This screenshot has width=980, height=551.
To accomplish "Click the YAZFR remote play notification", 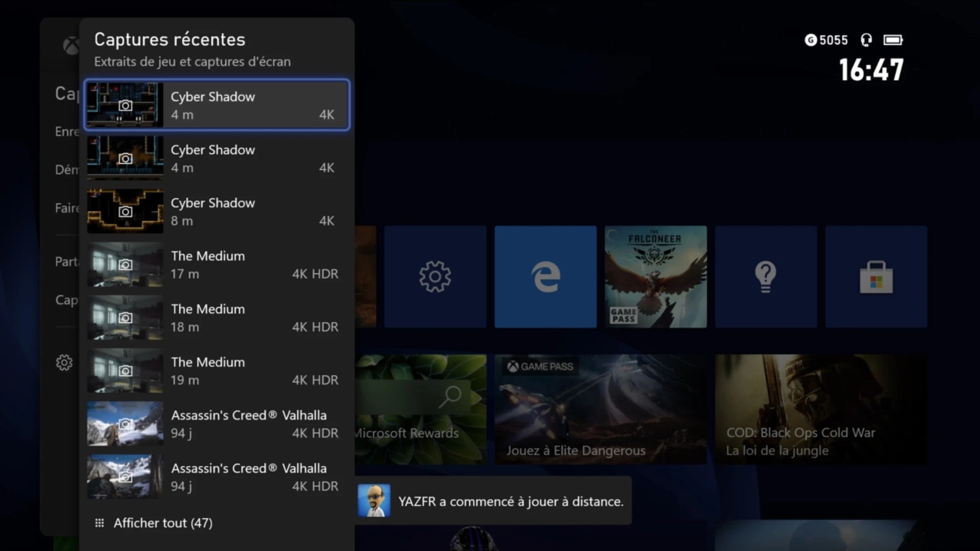I will click(x=493, y=500).
